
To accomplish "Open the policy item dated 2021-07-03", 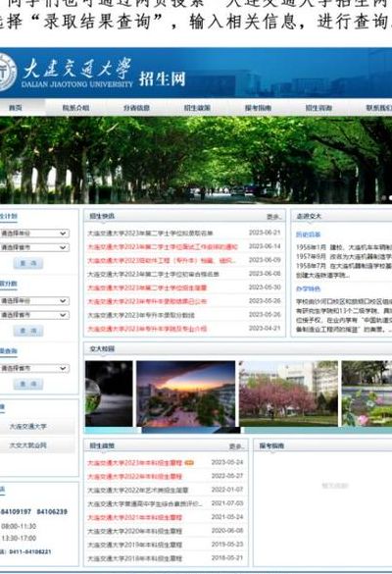I will click(x=144, y=503).
